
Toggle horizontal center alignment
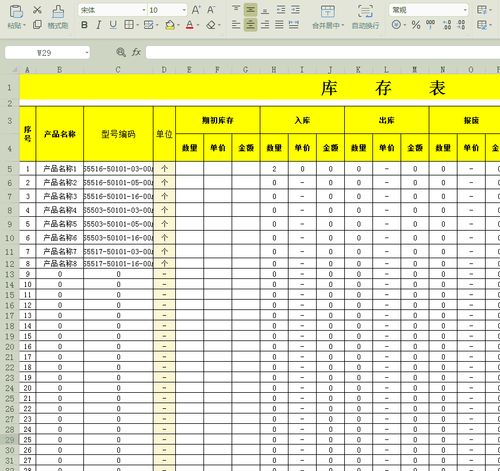coord(250,25)
